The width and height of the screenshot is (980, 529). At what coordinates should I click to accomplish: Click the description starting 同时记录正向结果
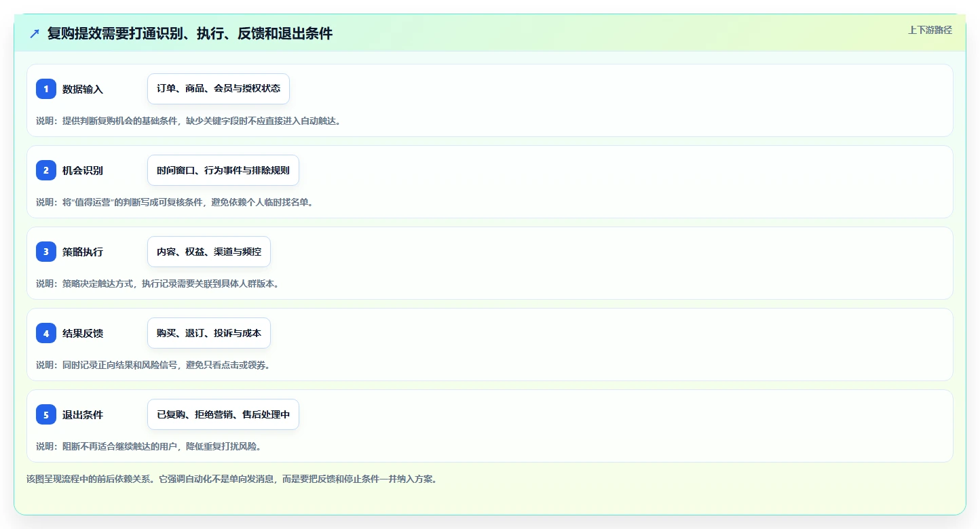(x=153, y=365)
